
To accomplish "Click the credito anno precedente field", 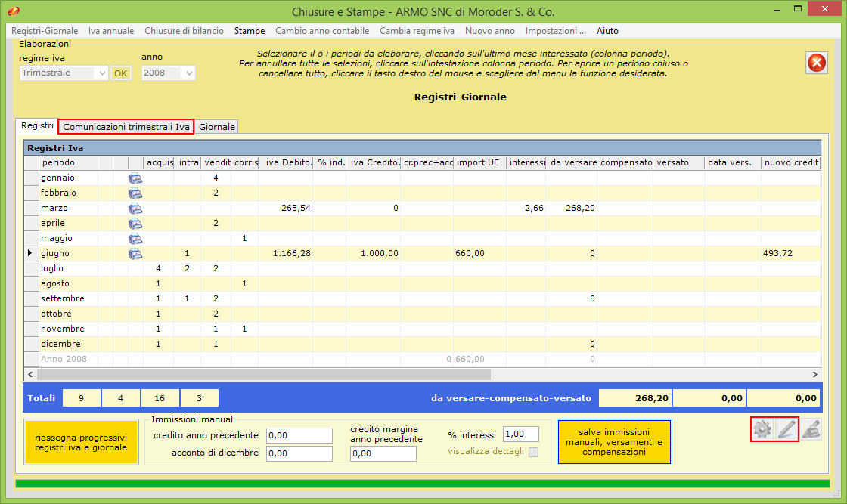I will click(x=299, y=435).
